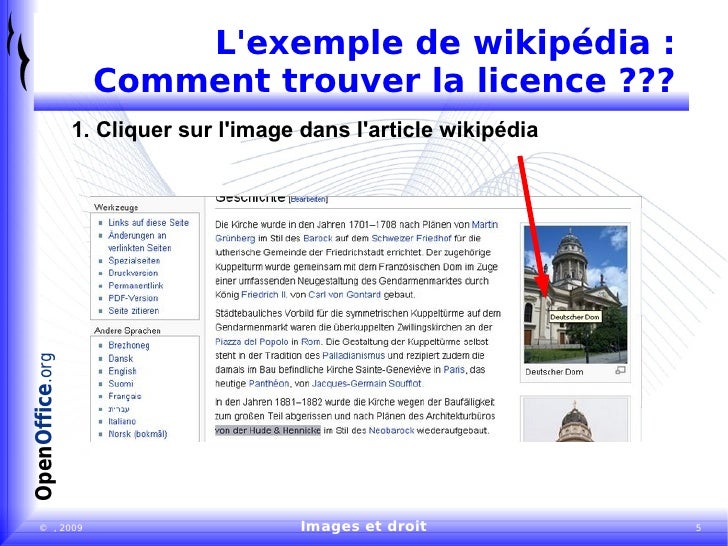Click the enlarge icon beside Deutscher Dom caption
Viewport: 728px width, 546px height.
[620, 370]
